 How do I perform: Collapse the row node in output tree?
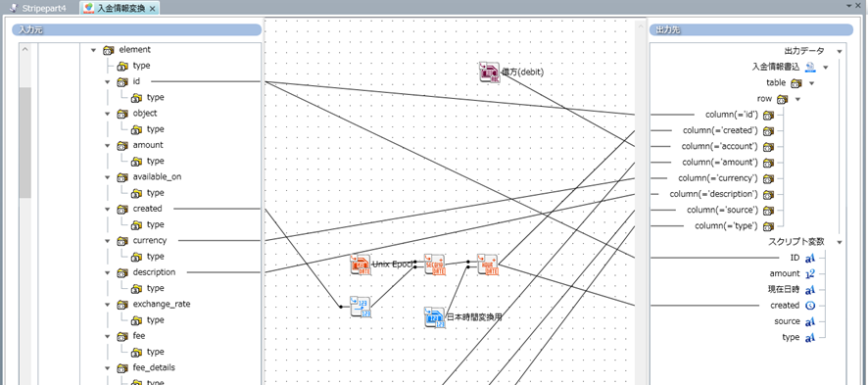797,100
